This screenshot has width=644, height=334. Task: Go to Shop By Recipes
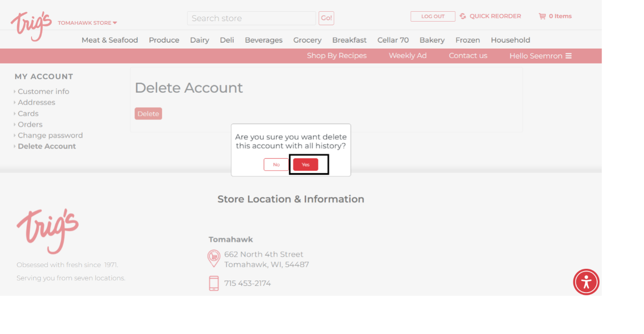coord(337,56)
